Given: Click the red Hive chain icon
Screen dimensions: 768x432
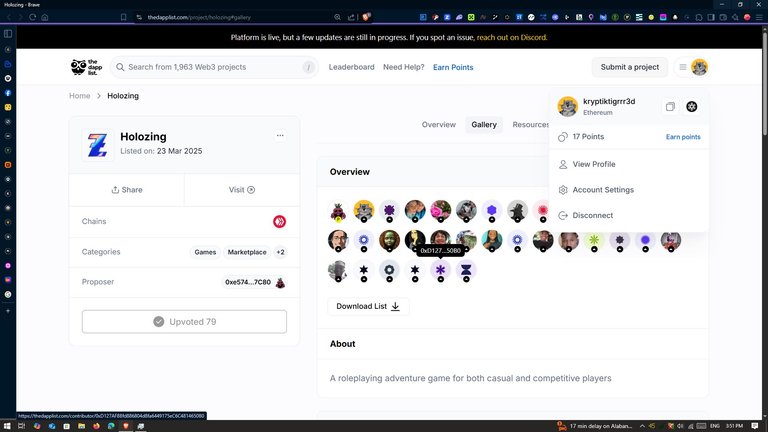Looking at the screenshot, I should (x=279, y=221).
